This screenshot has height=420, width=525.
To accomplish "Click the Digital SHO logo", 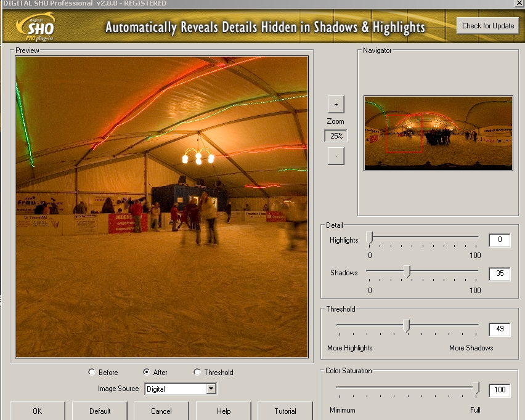I will tap(38, 27).
